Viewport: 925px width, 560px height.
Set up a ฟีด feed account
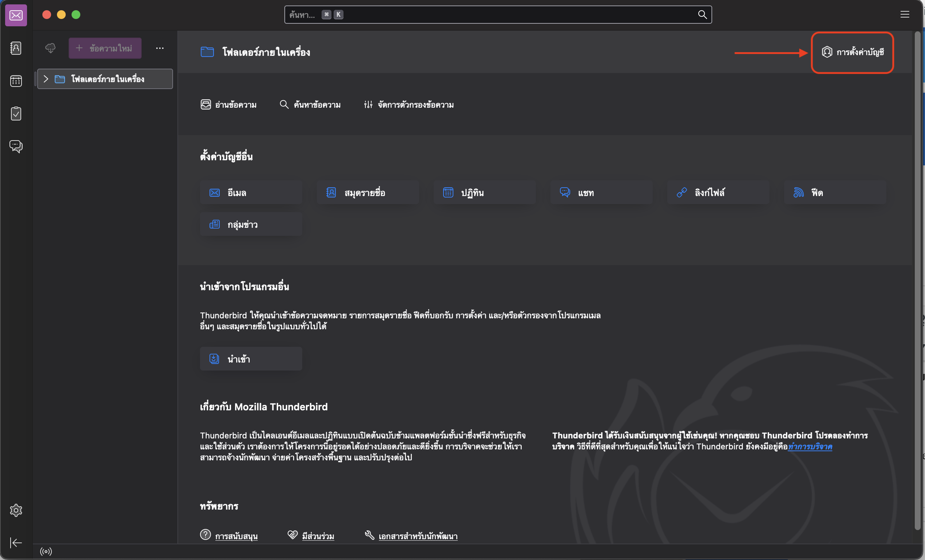(835, 192)
